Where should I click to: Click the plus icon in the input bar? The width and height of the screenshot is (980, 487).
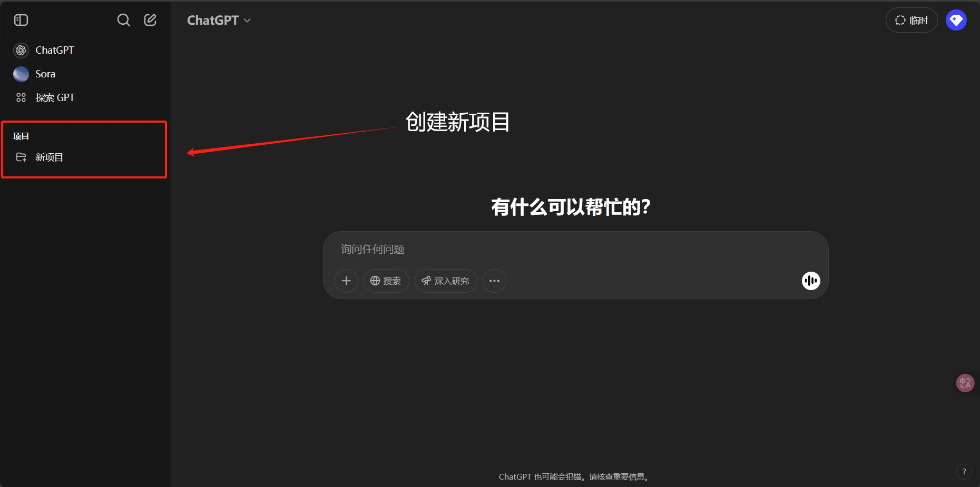coord(346,281)
